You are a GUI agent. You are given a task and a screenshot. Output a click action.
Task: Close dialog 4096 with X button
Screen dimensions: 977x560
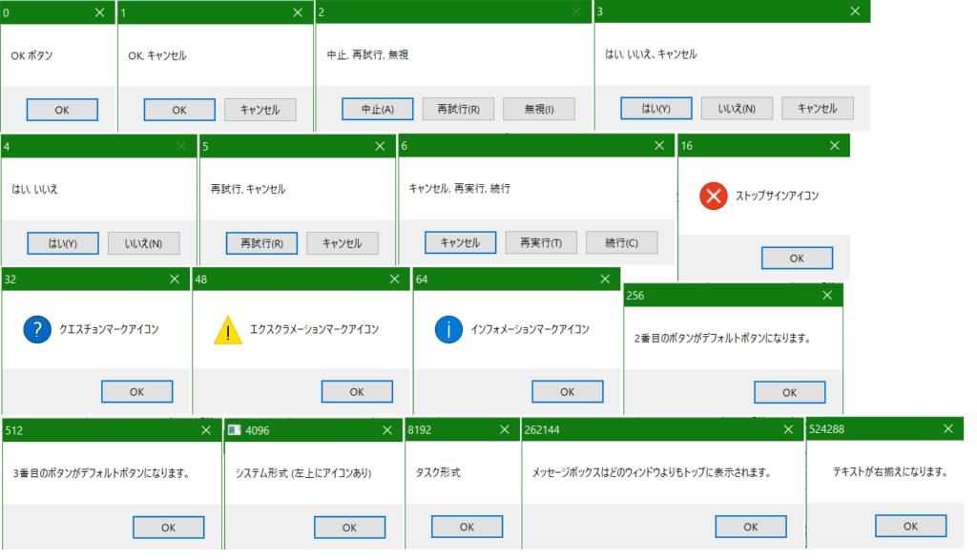387,430
